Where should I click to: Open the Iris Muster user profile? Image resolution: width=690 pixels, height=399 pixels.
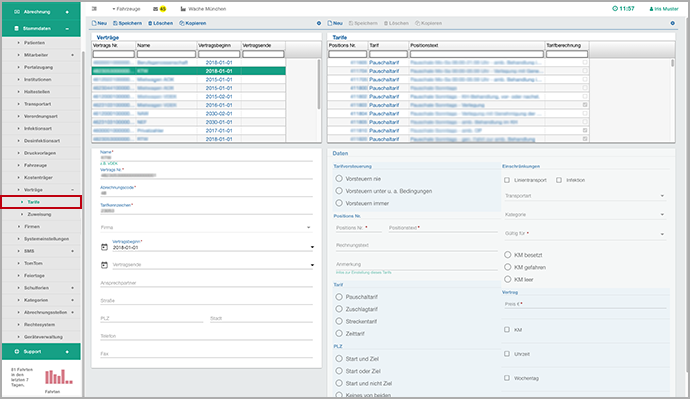[x=664, y=9]
